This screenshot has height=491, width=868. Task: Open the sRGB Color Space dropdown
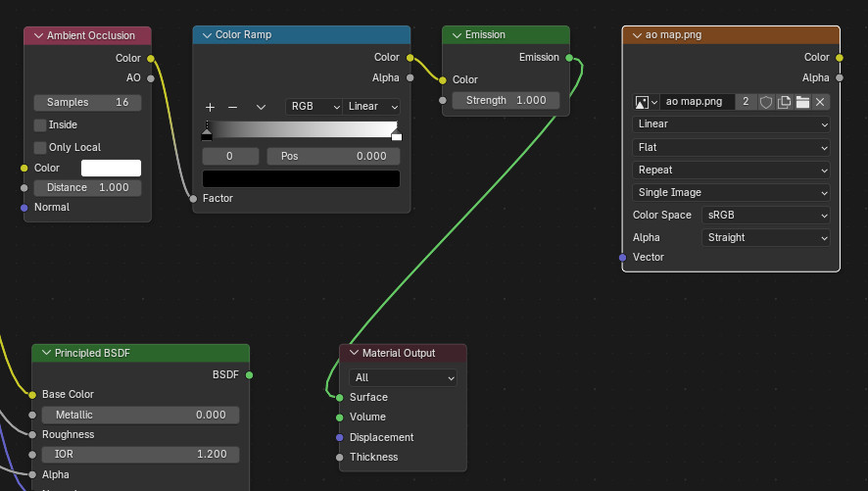[x=765, y=216]
